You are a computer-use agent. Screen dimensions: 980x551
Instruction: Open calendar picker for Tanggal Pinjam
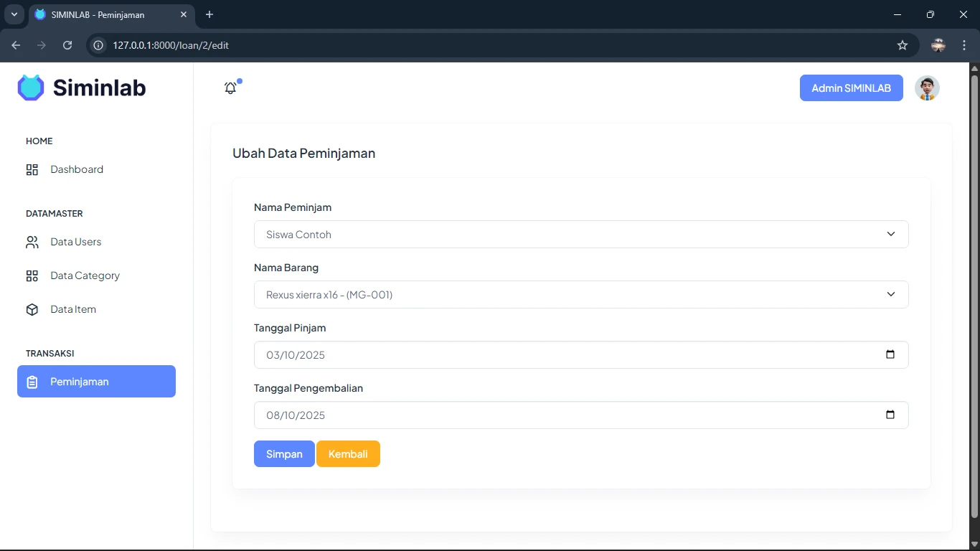[x=890, y=354]
